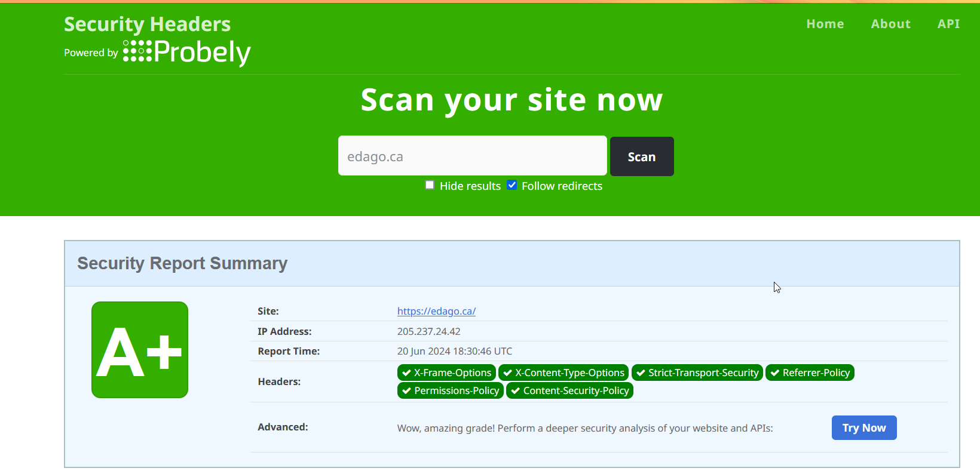
Task: Select the Strict-Transport-Security header badge
Action: 697,373
